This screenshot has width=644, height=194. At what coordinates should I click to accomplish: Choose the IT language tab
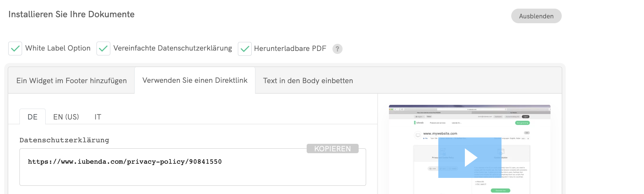tap(98, 117)
